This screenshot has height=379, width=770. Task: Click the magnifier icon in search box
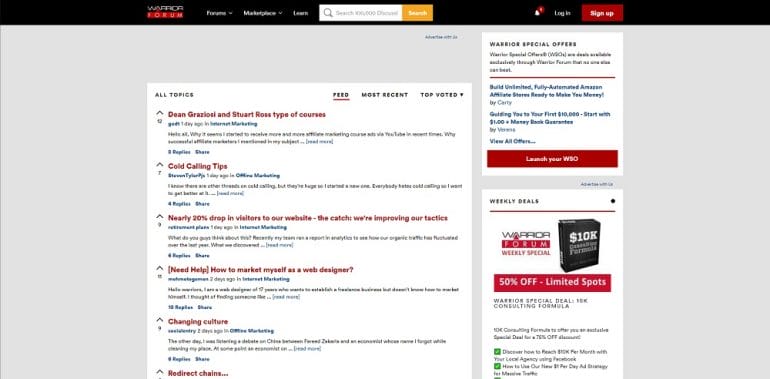[x=328, y=13]
